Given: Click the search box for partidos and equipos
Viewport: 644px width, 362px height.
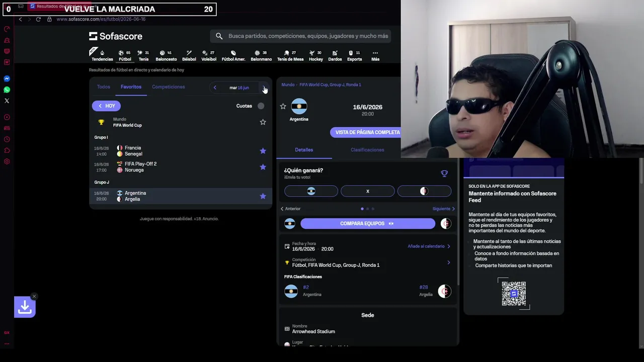Looking at the screenshot, I should (300, 36).
